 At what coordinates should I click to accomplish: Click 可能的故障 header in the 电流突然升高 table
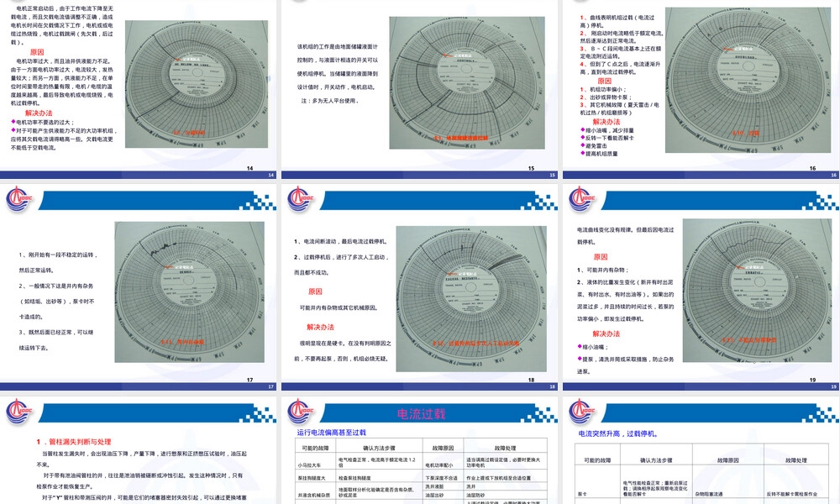(x=596, y=460)
